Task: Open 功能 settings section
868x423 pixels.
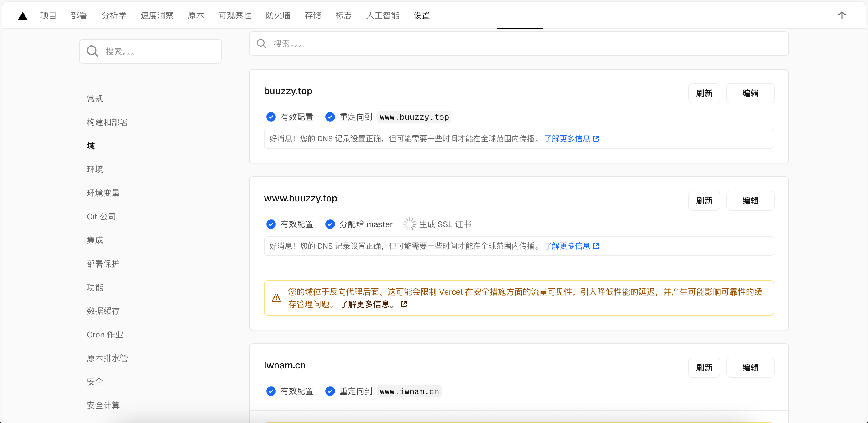Action: pos(95,287)
